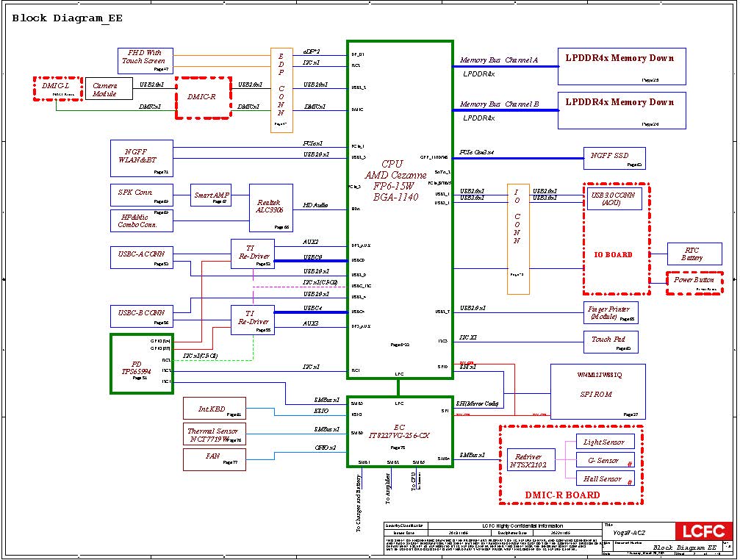Select LPDDR4x Memory Down block on Channel B

coord(622,110)
